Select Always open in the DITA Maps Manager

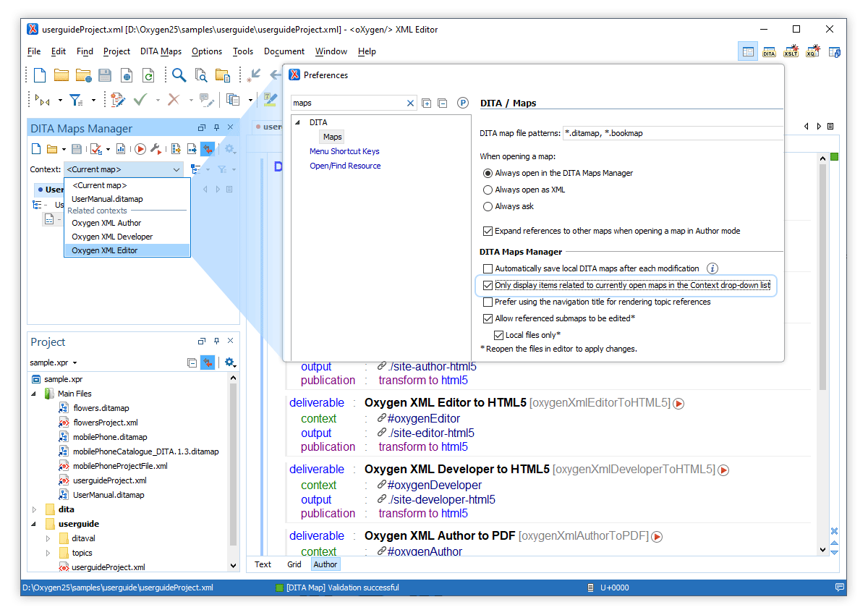[x=488, y=173]
